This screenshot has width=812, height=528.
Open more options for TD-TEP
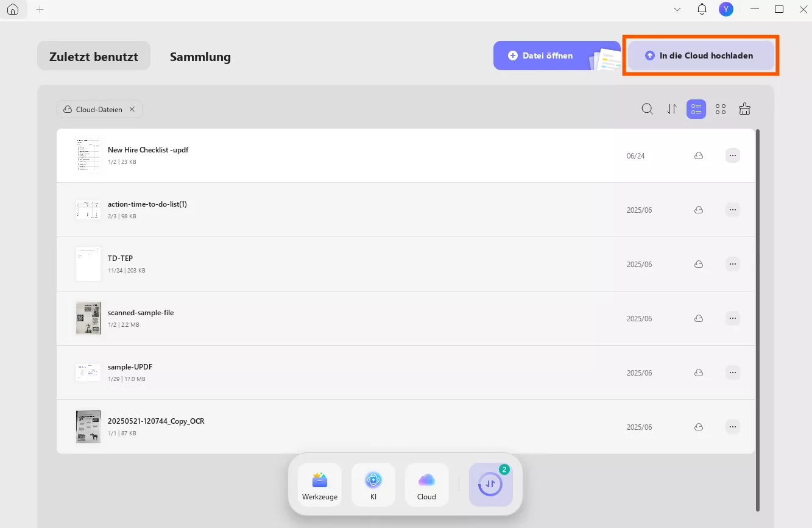[733, 264]
